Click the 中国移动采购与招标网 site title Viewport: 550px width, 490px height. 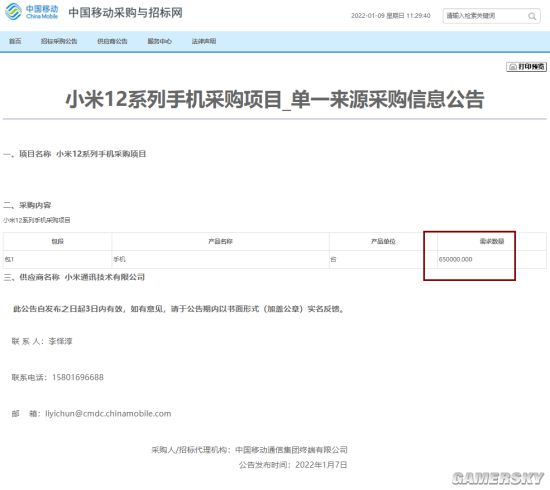pyautogui.click(x=126, y=13)
